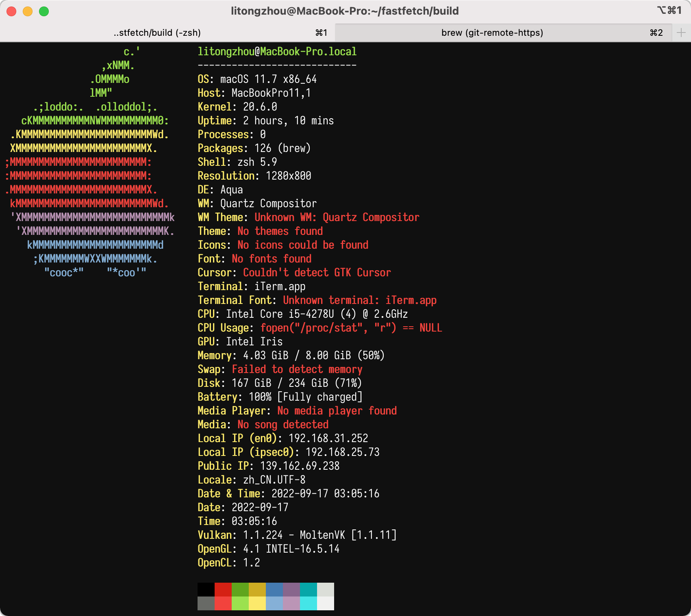Click the red close window button
691x616 pixels.
point(11,11)
